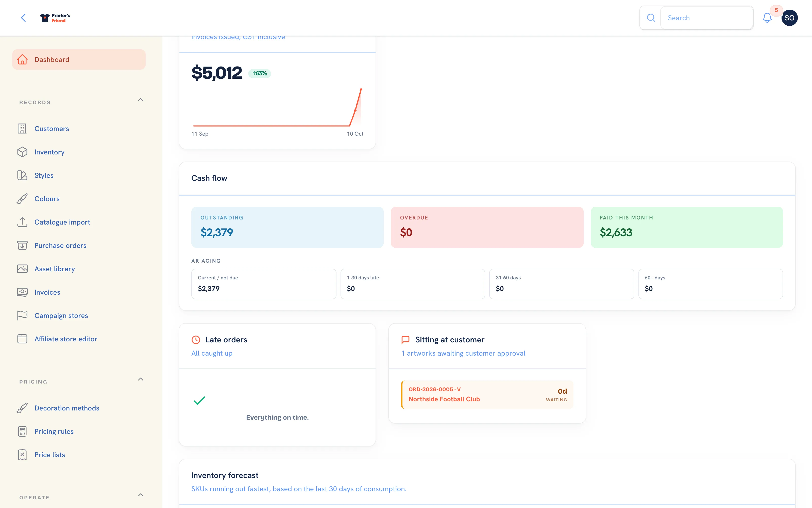Click the Purchase orders archive icon
This screenshot has height=508, width=812.
(22, 245)
